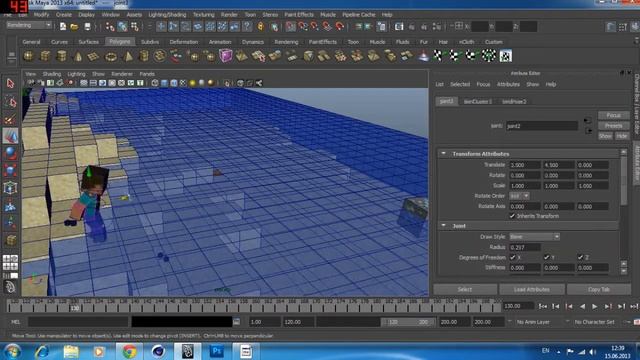
Task: Pick the Paint Selection tool
Action: point(10,119)
